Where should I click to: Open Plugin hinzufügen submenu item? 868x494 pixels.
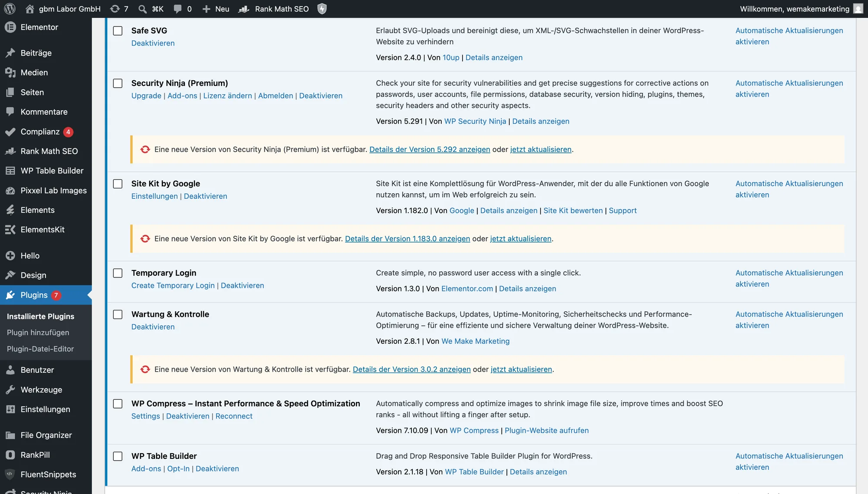tap(38, 333)
